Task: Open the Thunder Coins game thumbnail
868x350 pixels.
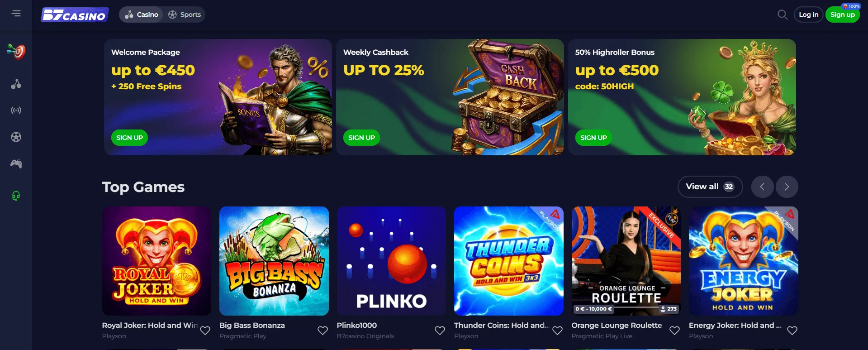Action: coord(509,261)
